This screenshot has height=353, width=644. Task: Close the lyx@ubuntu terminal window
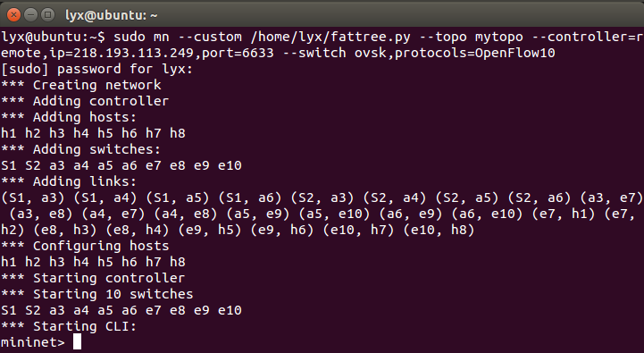(x=13, y=15)
